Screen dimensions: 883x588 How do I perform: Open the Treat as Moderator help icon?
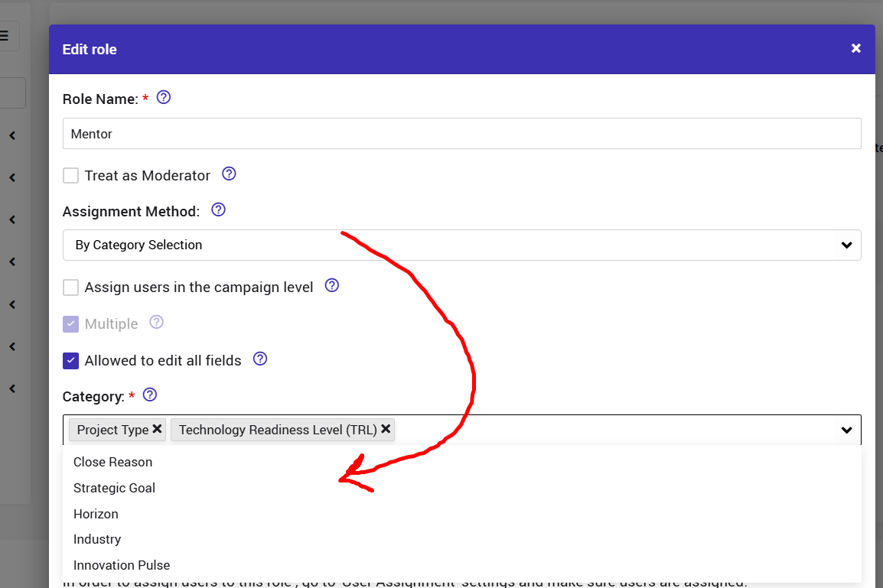229,174
